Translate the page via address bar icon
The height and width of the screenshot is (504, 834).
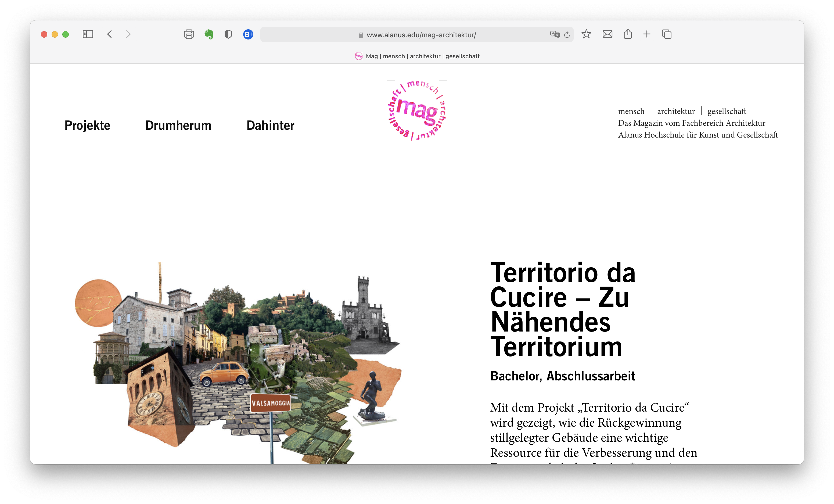(555, 35)
